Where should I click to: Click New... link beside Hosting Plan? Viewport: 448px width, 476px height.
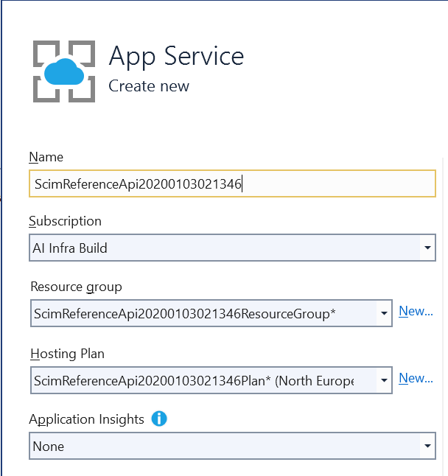tap(416, 378)
